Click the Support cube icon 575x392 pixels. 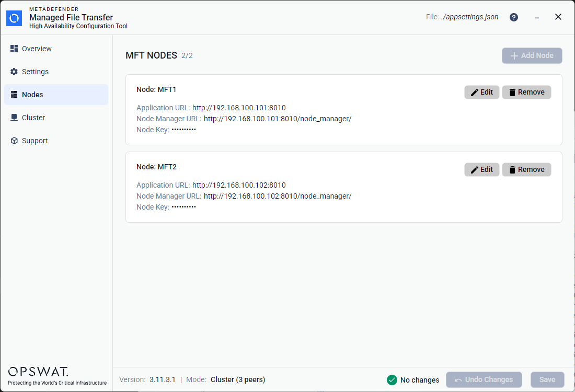(x=14, y=141)
